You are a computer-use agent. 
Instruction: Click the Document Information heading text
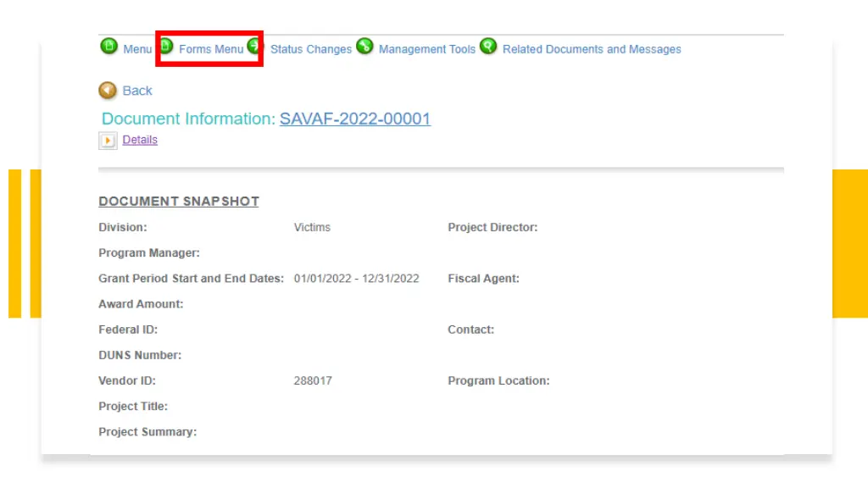pyautogui.click(x=188, y=119)
